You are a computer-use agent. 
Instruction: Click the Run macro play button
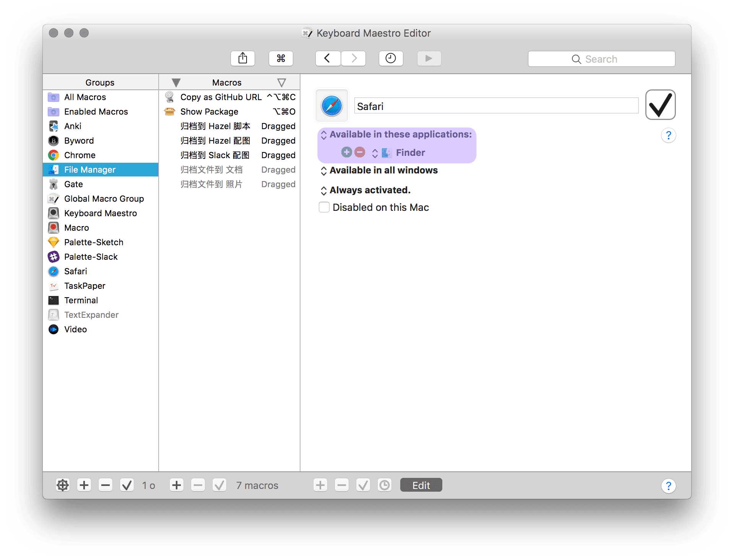429,58
